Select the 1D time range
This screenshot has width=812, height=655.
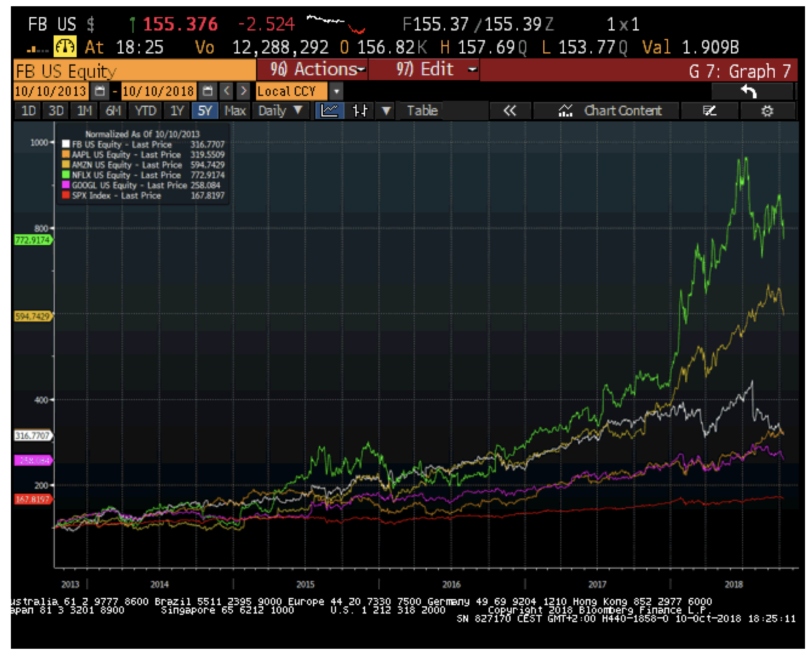pyautogui.click(x=28, y=111)
